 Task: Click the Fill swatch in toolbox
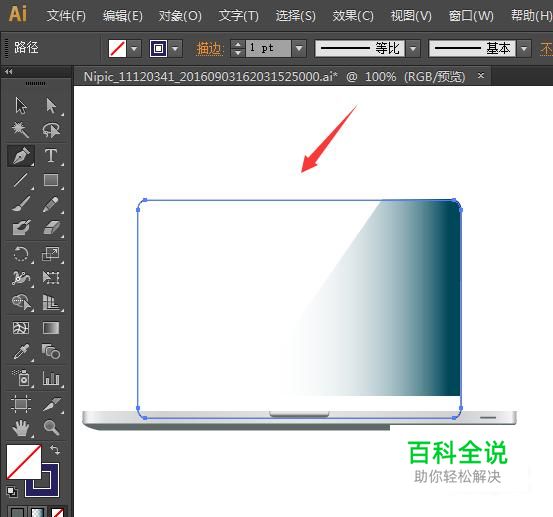pos(24,462)
